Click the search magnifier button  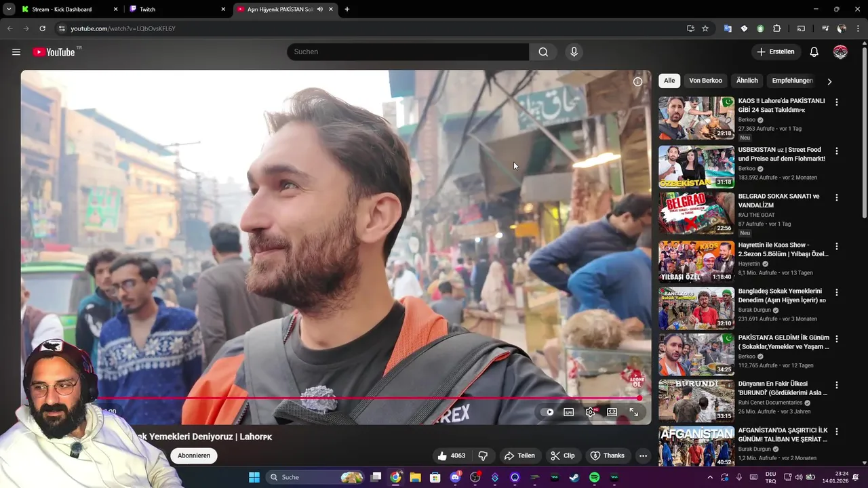click(543, 52)
